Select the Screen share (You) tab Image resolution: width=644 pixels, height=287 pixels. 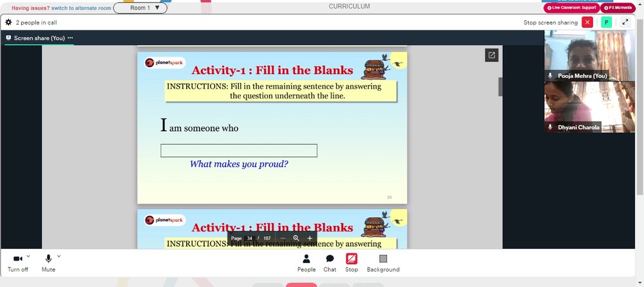(39, 38)
